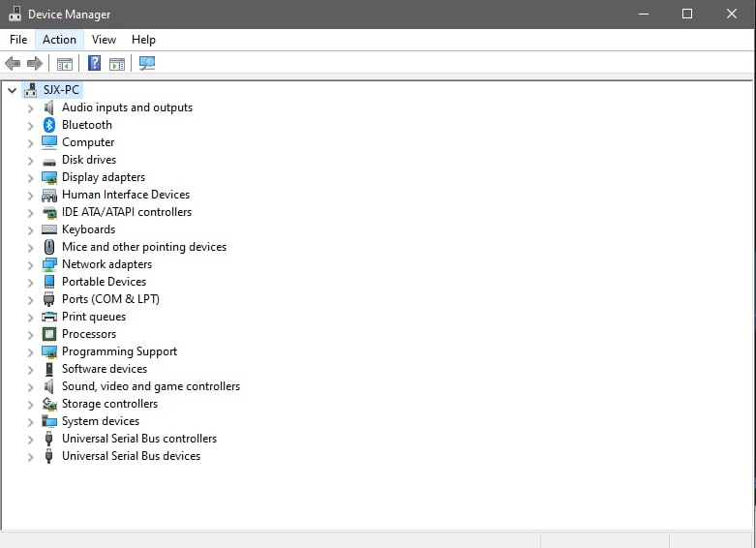This screenshot has height=548, width=756.
Task: Click the Forward arrow toolbar icon
Action: [35, 63]
